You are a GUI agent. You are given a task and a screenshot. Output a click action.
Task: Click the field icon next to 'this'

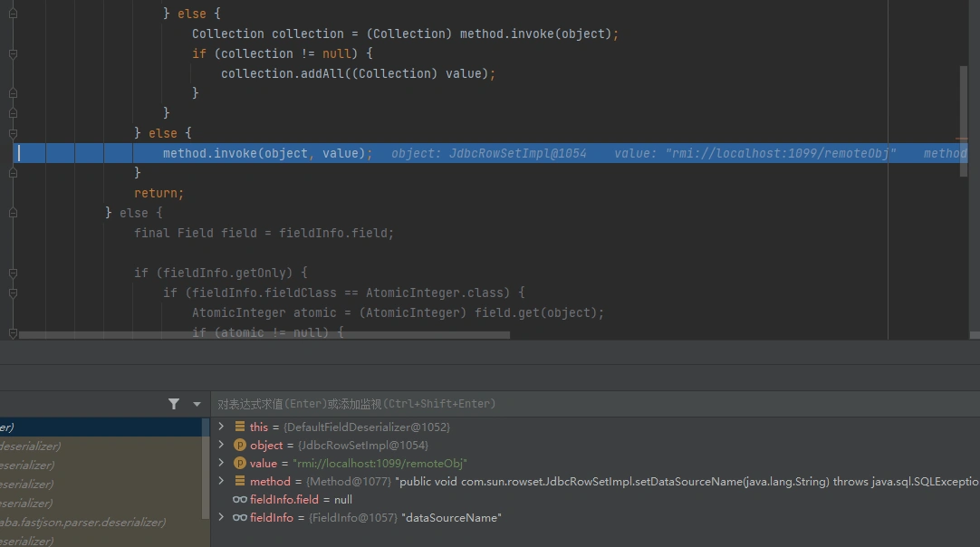pyautogui.click(x=240, y=427)
